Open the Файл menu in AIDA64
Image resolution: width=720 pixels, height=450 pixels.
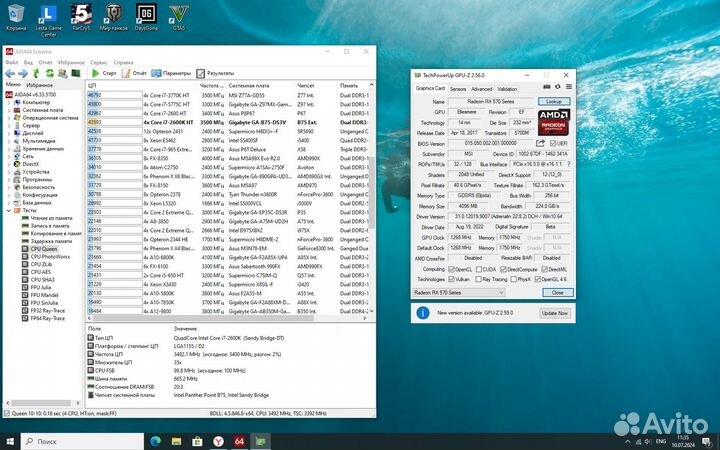11,62
